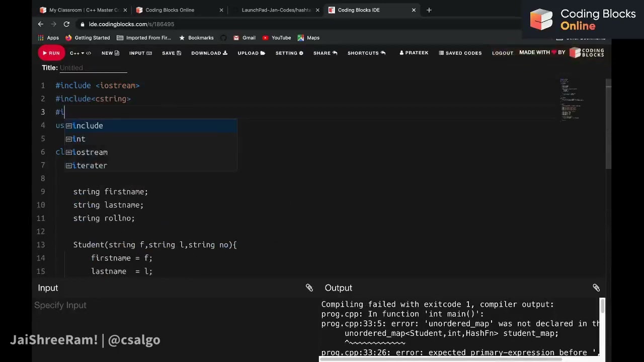The width and height of the screenshot is (644, 362).
Task: Close the Coding Blocks IDE tab
Action: click(x=414, y=10)
